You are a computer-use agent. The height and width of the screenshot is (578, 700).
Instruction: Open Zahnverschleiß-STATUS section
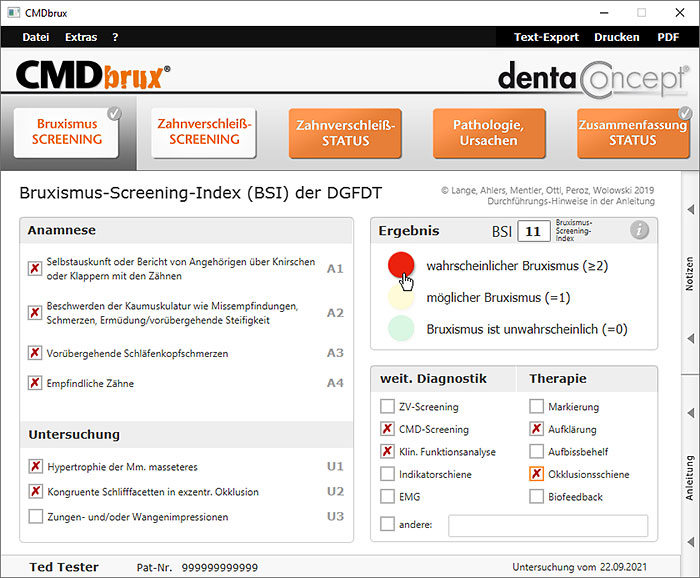click(345, 133)
